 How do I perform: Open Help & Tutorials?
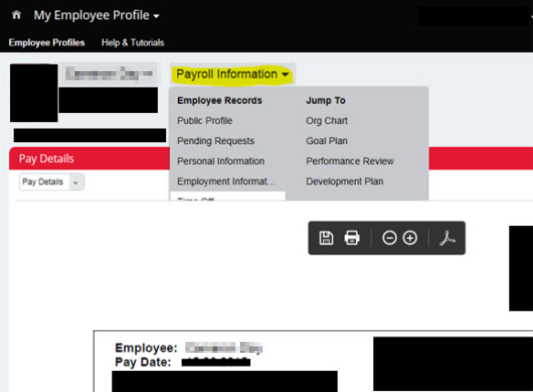coord(132,43)
